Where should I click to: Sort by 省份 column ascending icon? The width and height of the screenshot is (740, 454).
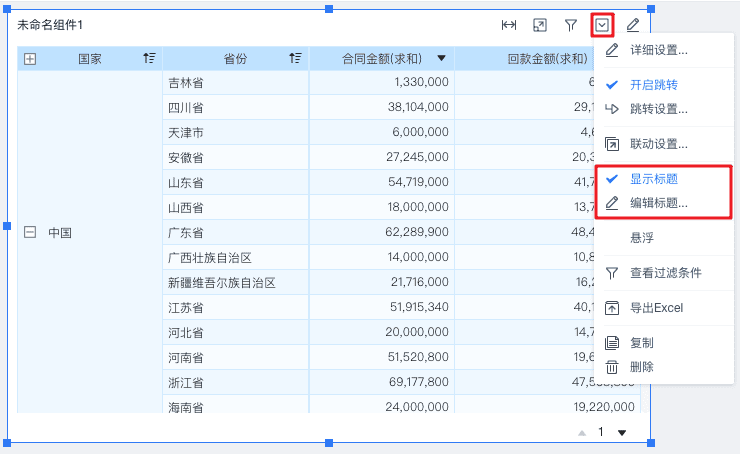pos(295,58)
